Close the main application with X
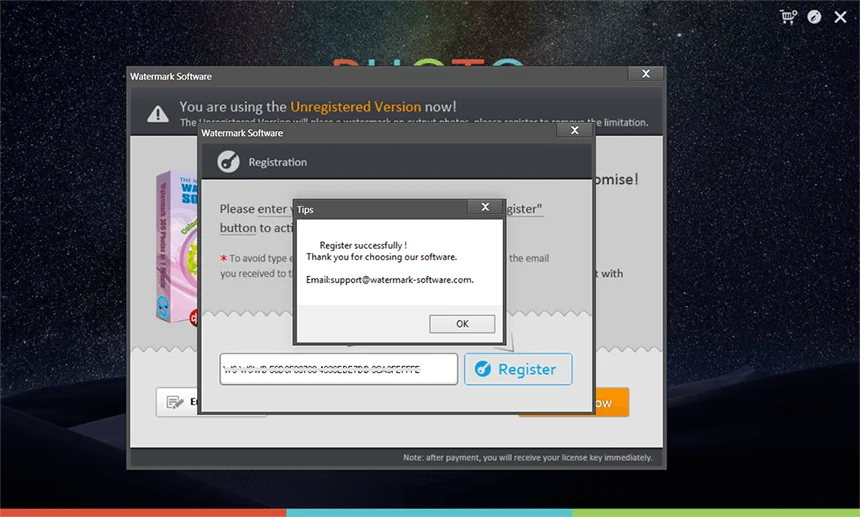 click(x=840, y=18)
